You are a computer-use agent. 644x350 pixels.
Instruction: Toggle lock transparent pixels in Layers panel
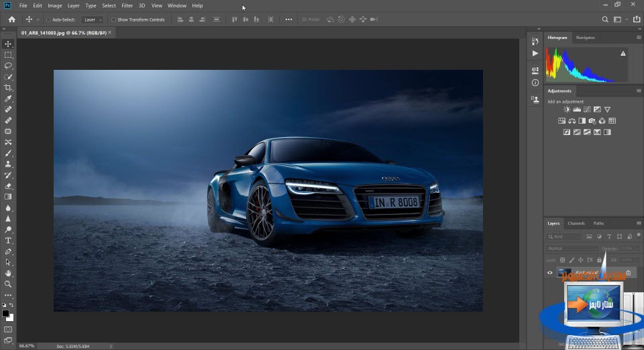(562, 260)
